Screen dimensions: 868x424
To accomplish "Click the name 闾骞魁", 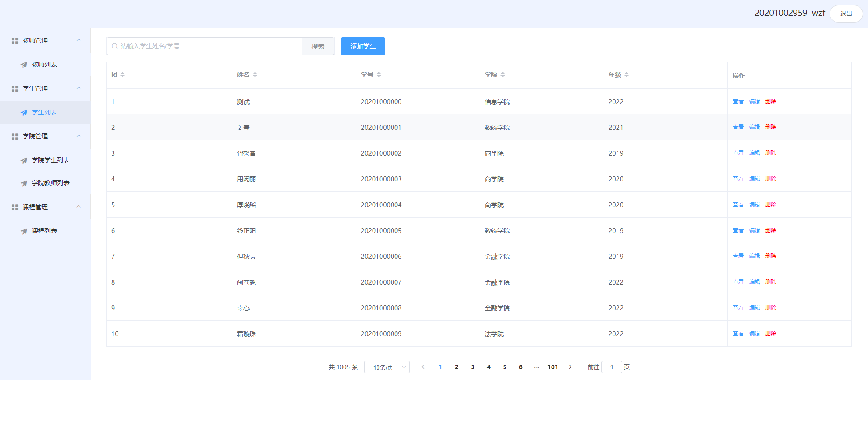I will pos(246,282).
